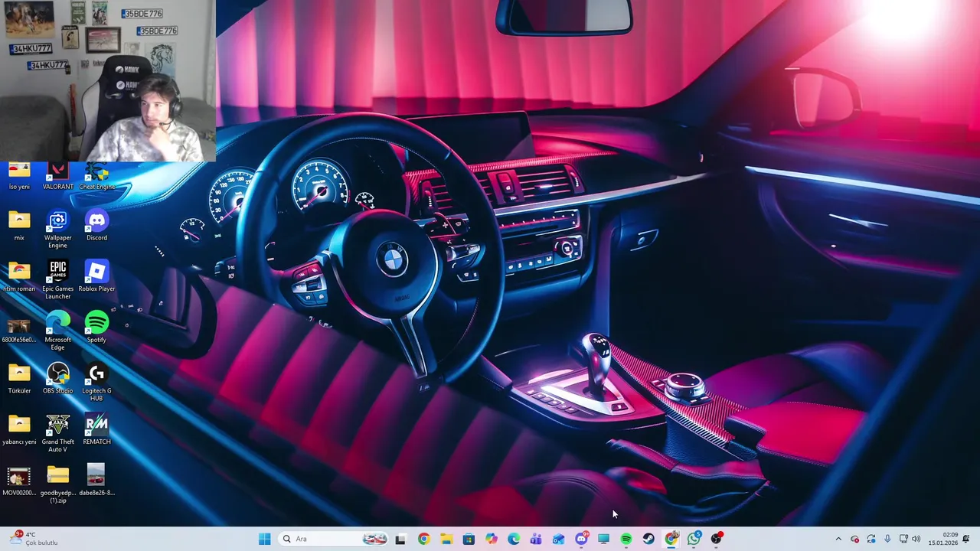Launch the Roblox Player shortcut

96,277
